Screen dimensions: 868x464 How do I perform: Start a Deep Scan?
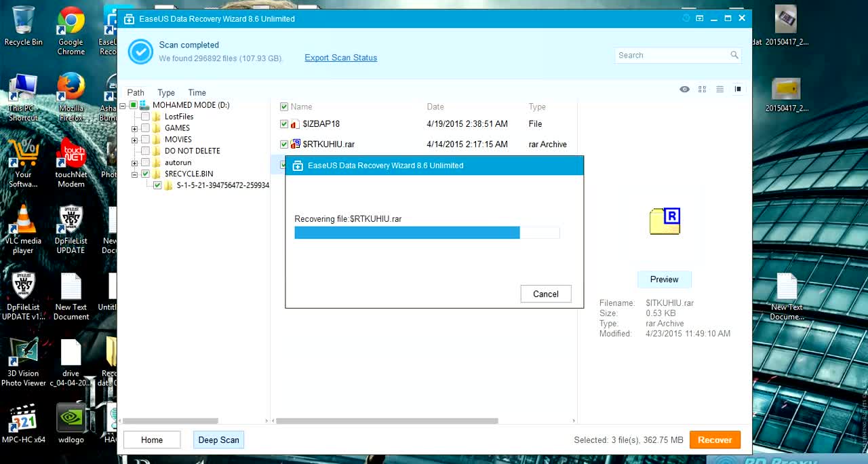[x=218, y=440]
